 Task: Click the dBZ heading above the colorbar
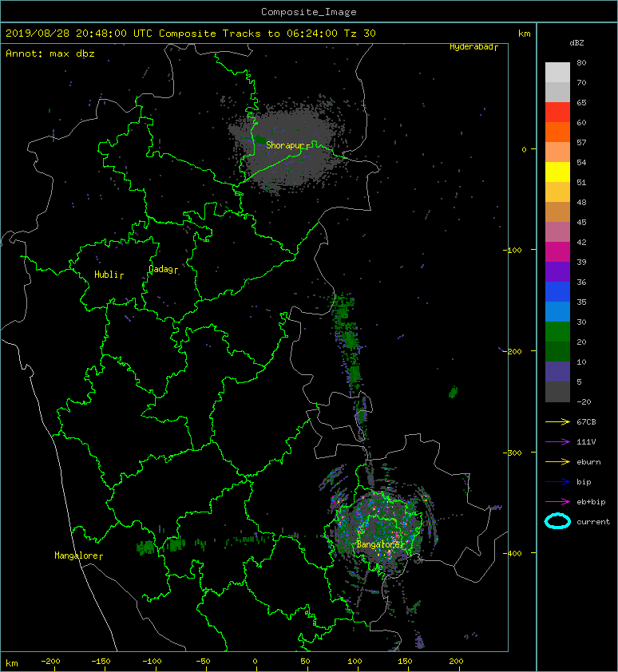click(x=576, y=43)
